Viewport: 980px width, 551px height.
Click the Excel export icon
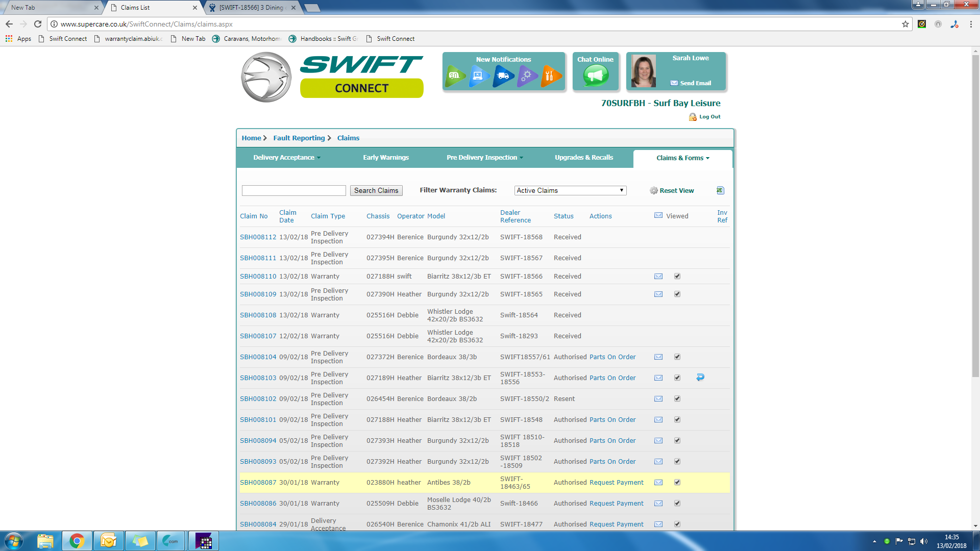[720, 190]
